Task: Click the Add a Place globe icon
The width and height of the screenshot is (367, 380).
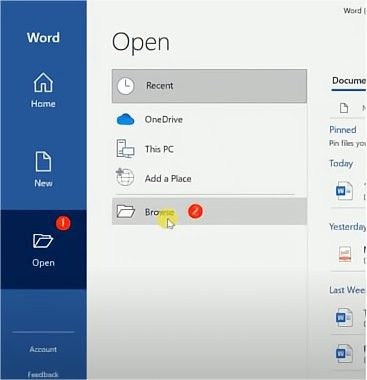Action: coord(125,177)
